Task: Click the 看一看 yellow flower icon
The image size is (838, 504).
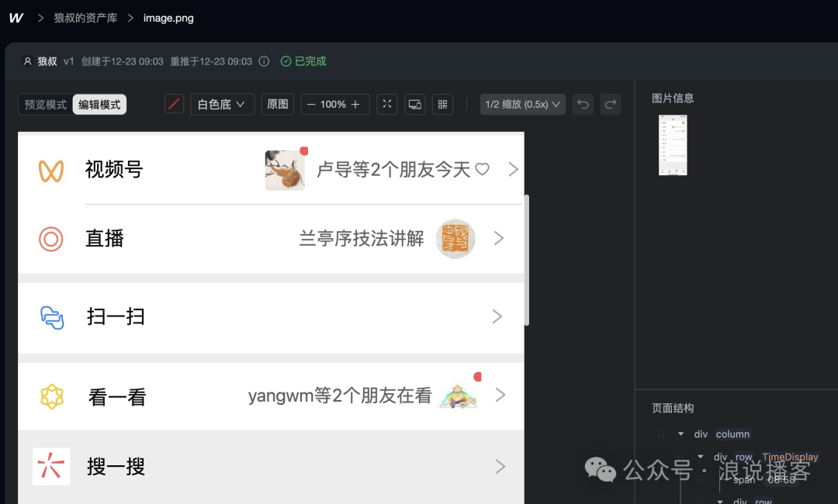Action: pos(52,397)
